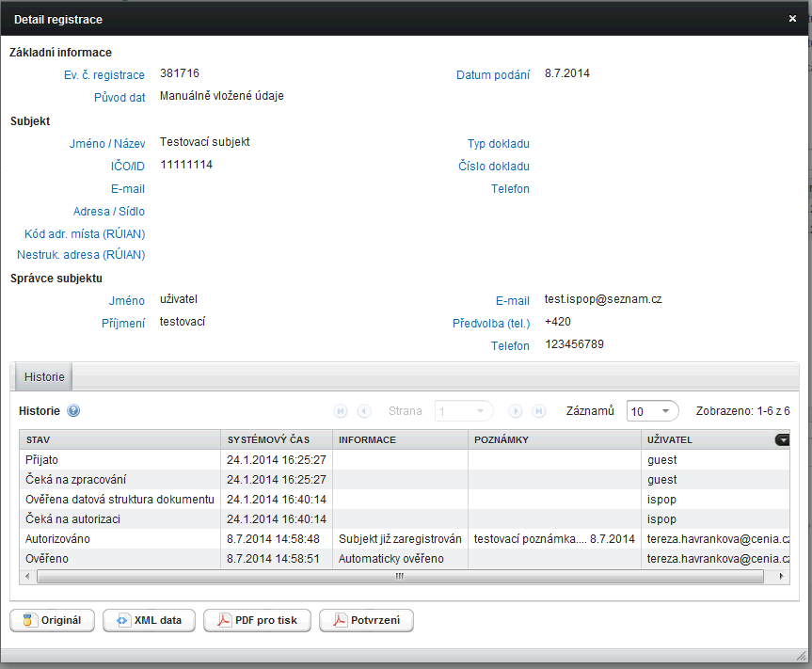The image size is (812, 669).
Task: Click the Typ dokladu label
Action: point(498,143)
